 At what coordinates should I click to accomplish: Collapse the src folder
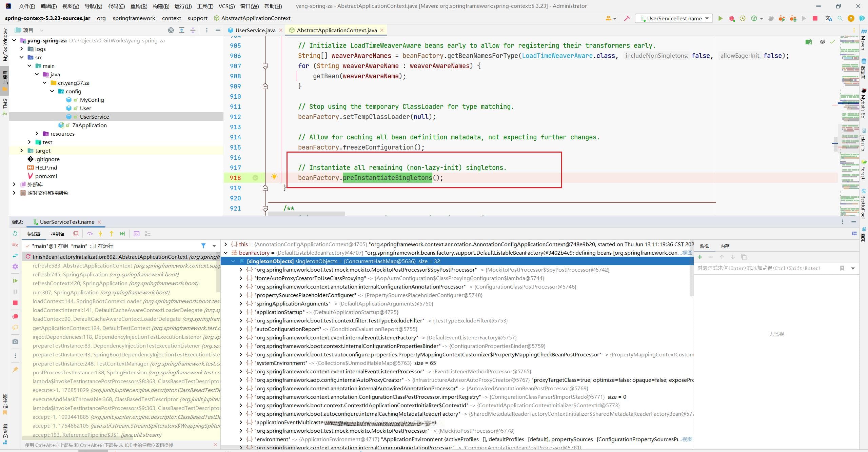coord(22,57)
